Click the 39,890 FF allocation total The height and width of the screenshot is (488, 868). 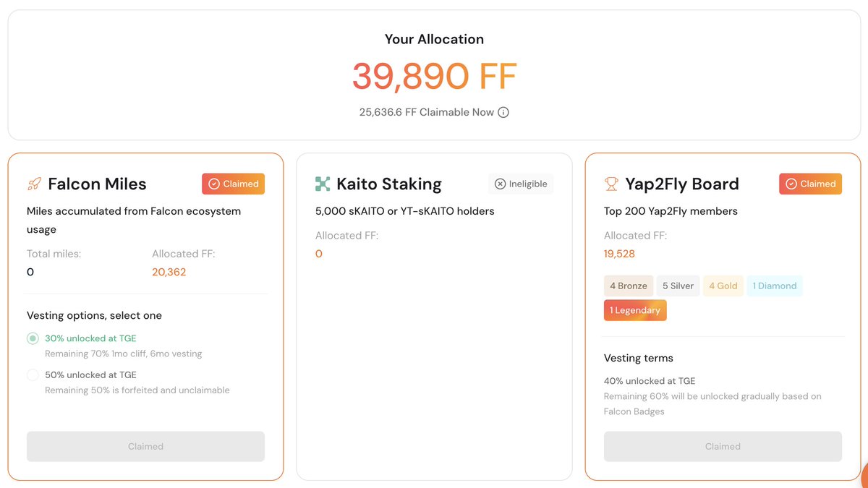point(434,77)
